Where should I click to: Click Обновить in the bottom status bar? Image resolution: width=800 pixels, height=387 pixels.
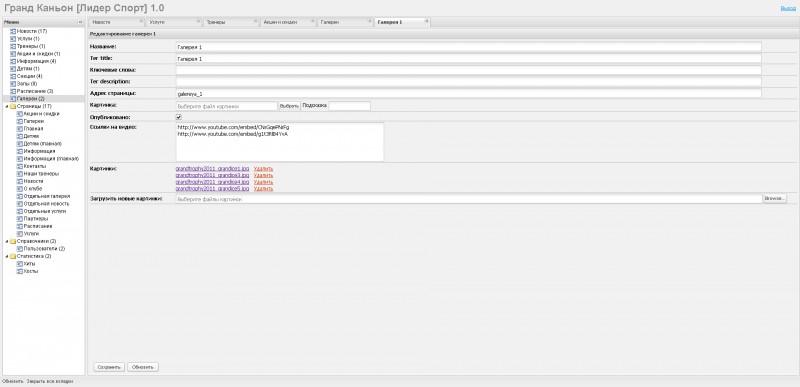(x=13, y=381)
